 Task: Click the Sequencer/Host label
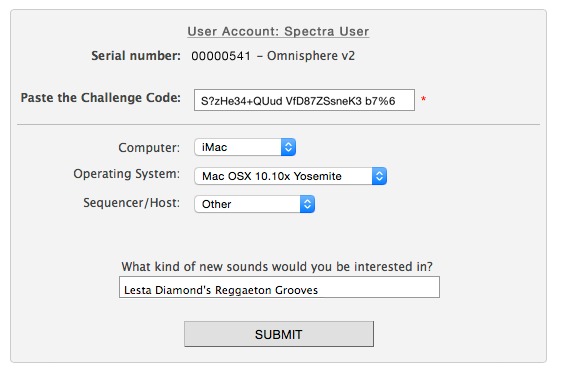[132, 203]
